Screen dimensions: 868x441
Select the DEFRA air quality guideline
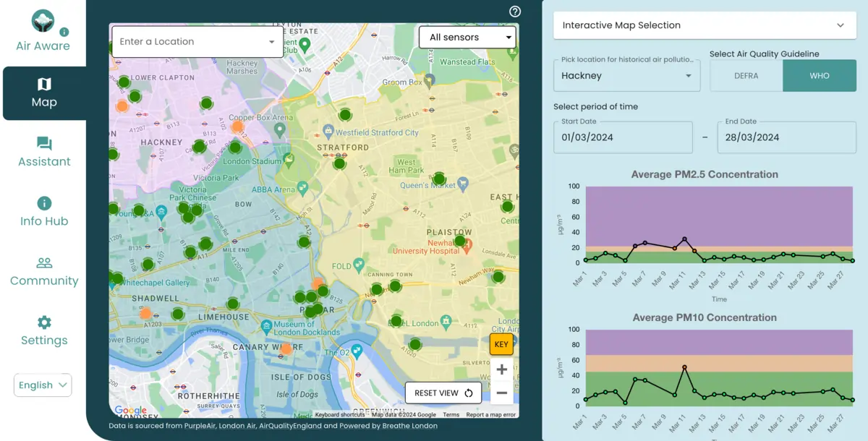click(x=746, y=75)
